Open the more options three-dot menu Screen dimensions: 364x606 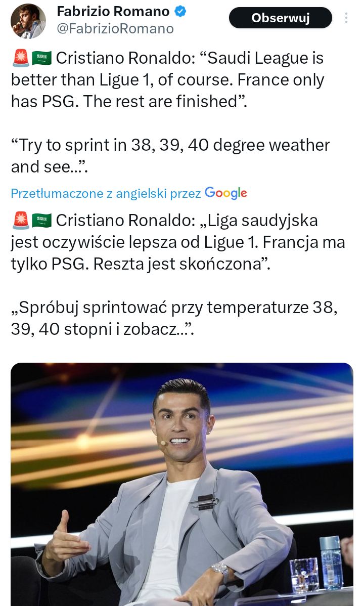click(346, 18)
